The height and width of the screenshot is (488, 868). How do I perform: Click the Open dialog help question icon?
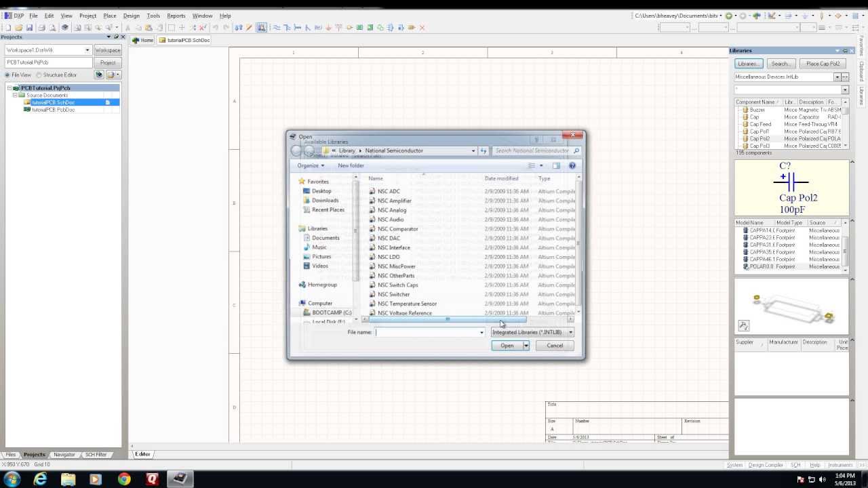point(572,165)
